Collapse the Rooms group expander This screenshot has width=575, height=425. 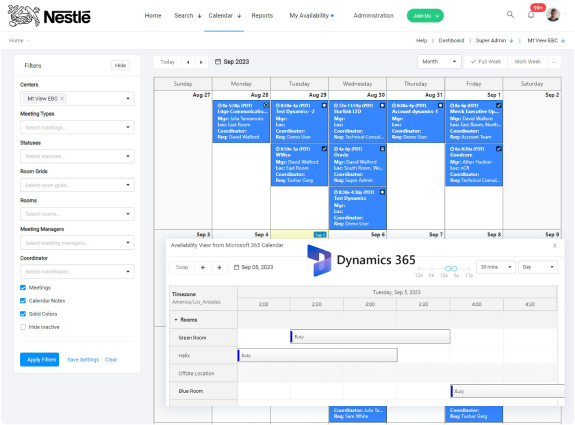176,320
